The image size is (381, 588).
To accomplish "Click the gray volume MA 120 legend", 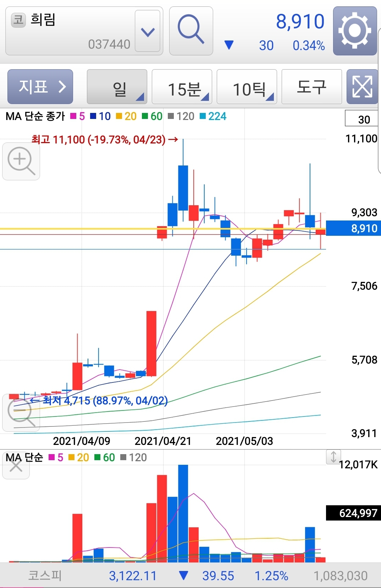I will [133, 457].
